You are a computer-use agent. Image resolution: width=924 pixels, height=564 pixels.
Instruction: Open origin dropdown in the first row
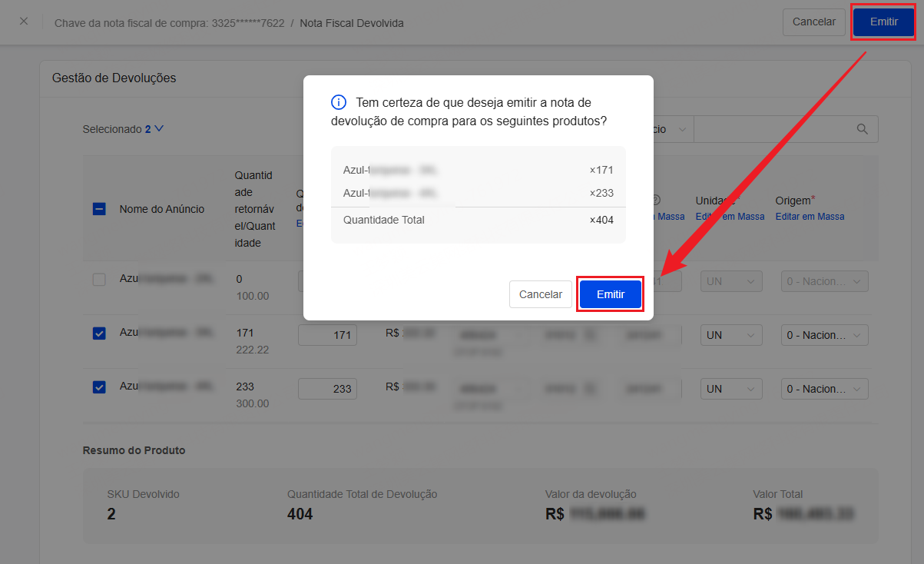tap(824, 281)
